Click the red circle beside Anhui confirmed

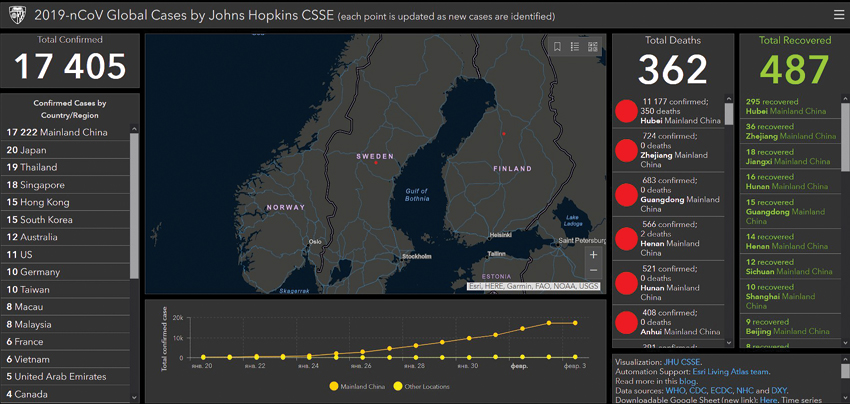pos(626,322)
